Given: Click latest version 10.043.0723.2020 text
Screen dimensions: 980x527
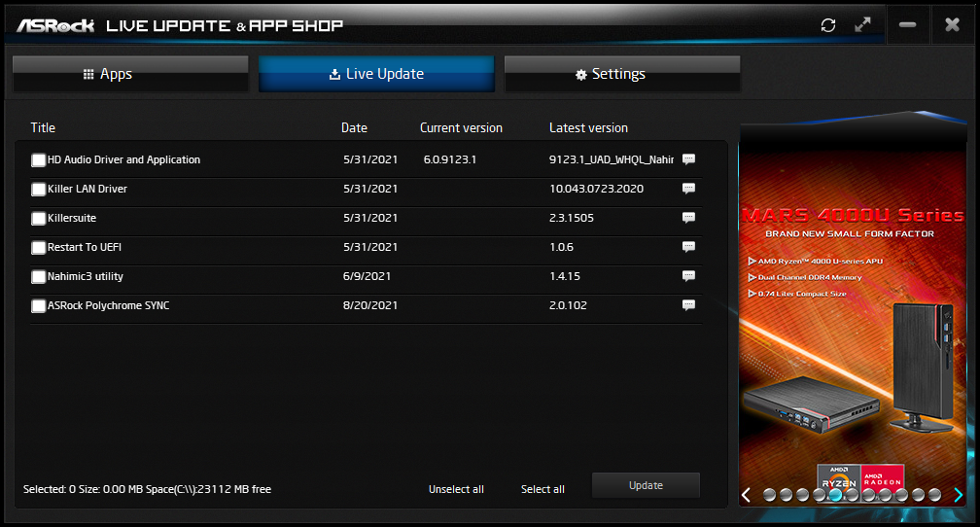Looking at the screenshot, I should pos(596,189).
